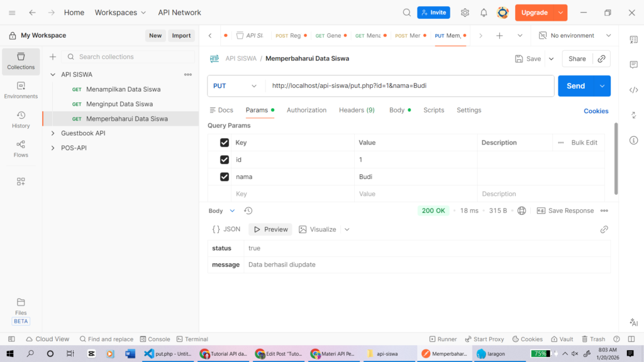Open the Flows sidebar icon
This screenshot has height=362, width=644.
21,148
